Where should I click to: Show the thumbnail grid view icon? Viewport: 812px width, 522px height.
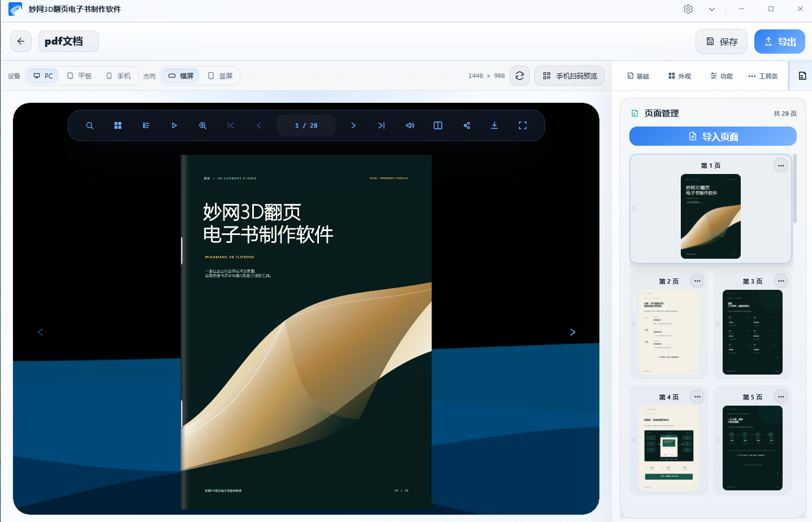pos(118,125)
